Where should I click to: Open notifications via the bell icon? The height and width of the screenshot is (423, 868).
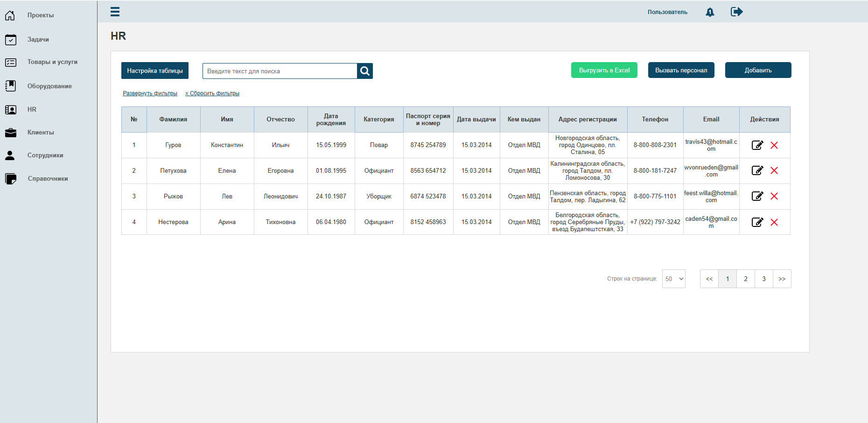710,12
